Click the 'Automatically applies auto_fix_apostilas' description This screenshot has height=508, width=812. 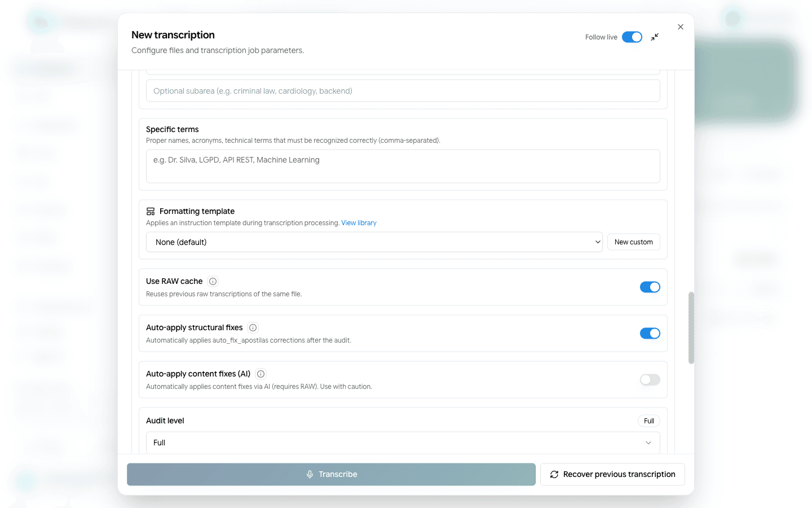click(249, 340)
